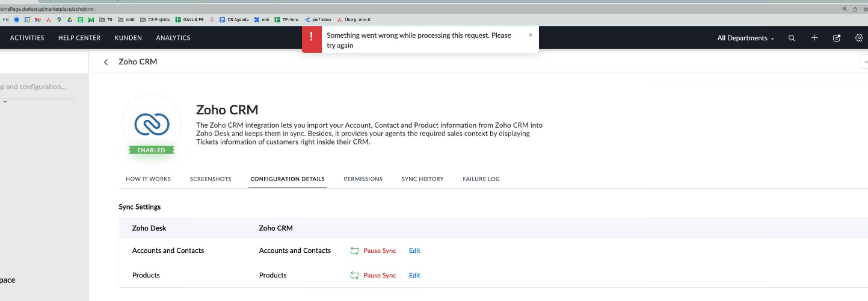Viewport: 868px width, 301px height.
Task: Click the Zoho CRM column header
Action: (x=276, y=228)
